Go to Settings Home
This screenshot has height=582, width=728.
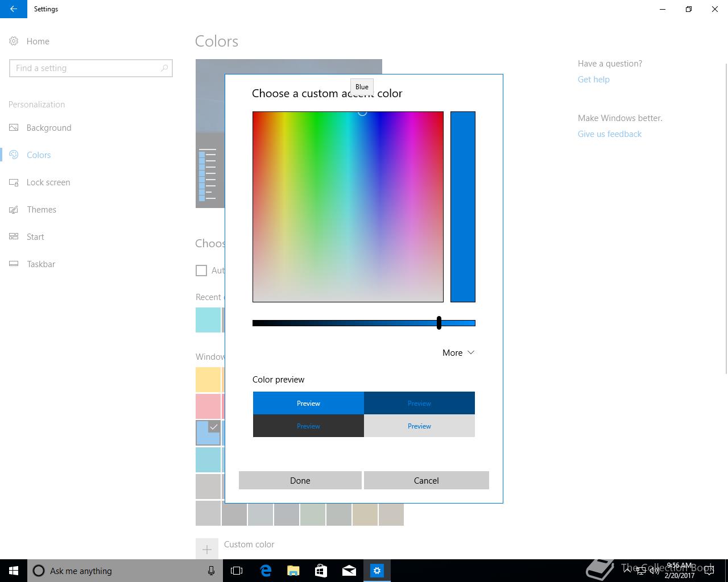[x=38, y=41]
